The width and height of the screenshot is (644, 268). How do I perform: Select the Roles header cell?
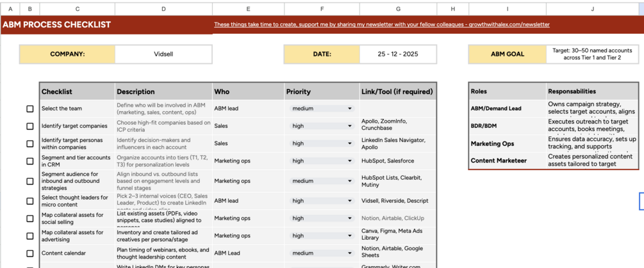point(508,91)
